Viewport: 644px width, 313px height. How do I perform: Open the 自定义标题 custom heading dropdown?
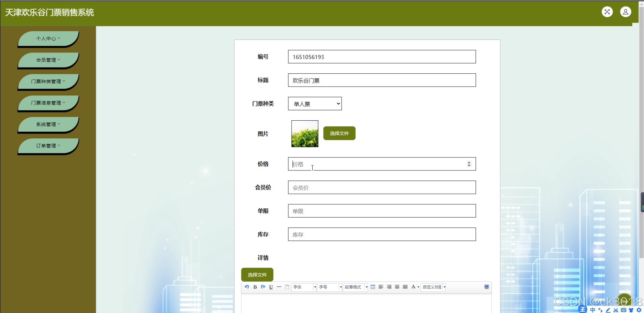click(x=433, y=287)
